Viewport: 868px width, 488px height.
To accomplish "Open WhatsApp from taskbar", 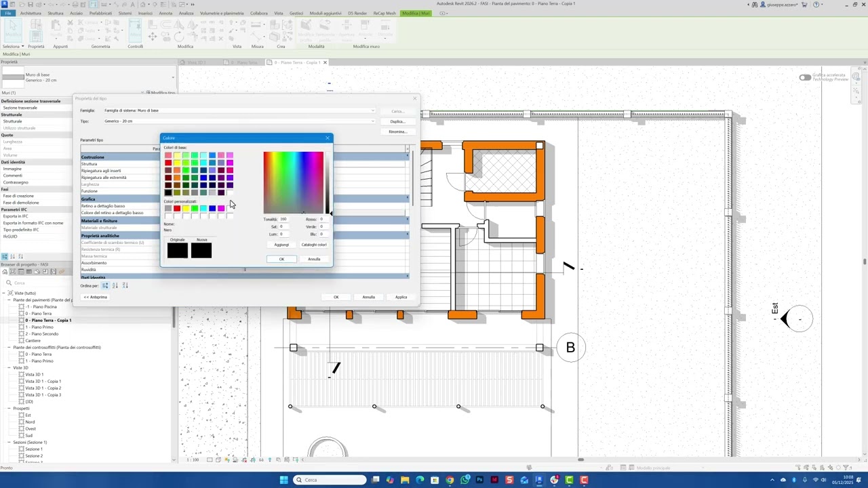I will point(465,480).
